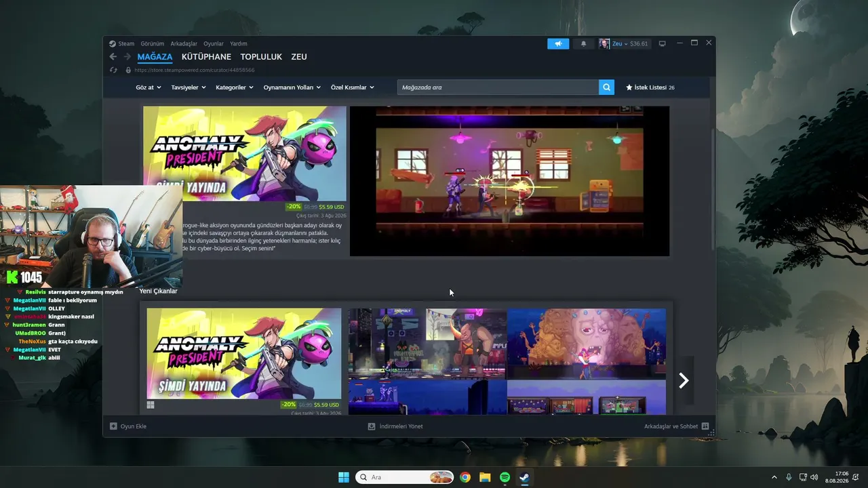Click the -20% discount price on the top banner
The width and height of the screenshot is (868, 488).
pyautogui.click(x=316, y=207)
